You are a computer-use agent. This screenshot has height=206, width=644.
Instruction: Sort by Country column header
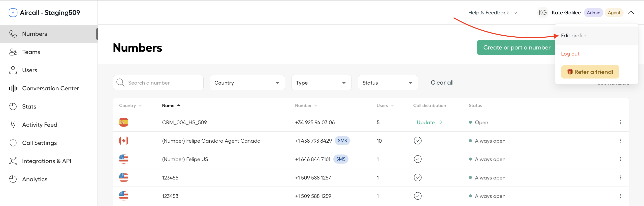130,106
